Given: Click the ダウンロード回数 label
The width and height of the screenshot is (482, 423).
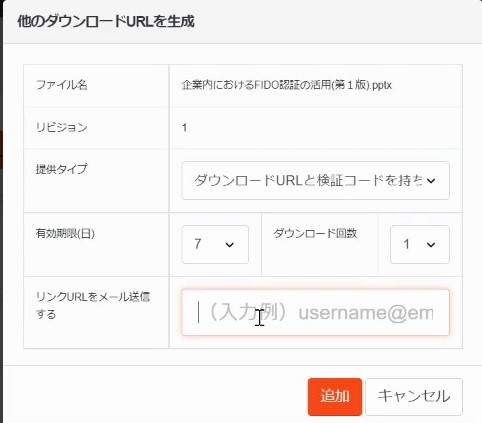Looking at the screenshot, I should click(315, 233).
